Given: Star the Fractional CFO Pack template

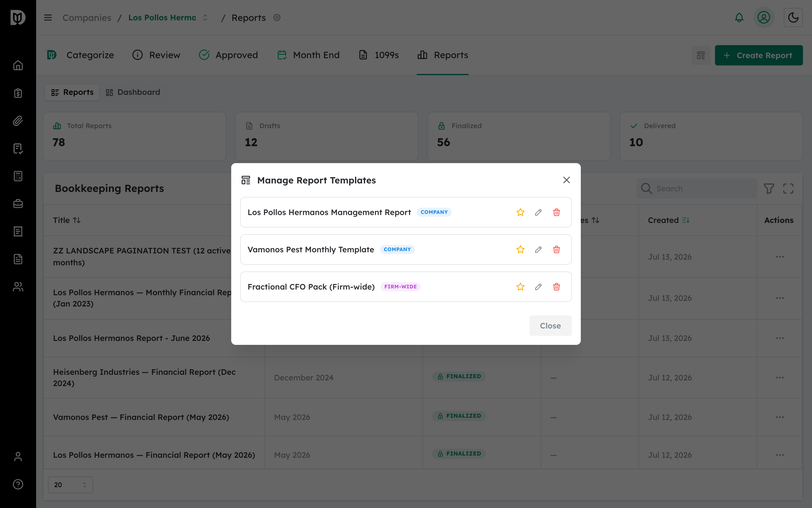Looking at the screenshot, I should [520, 287].
